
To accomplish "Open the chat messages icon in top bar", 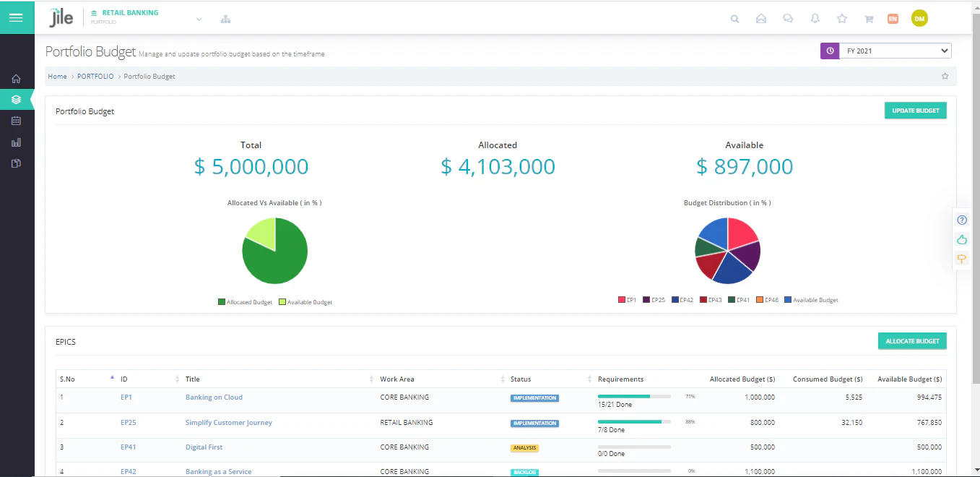I will [788, 19].
